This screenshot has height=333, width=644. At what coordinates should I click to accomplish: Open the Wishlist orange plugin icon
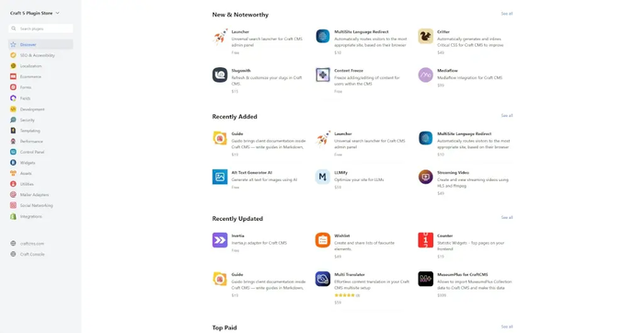point(322,240)
